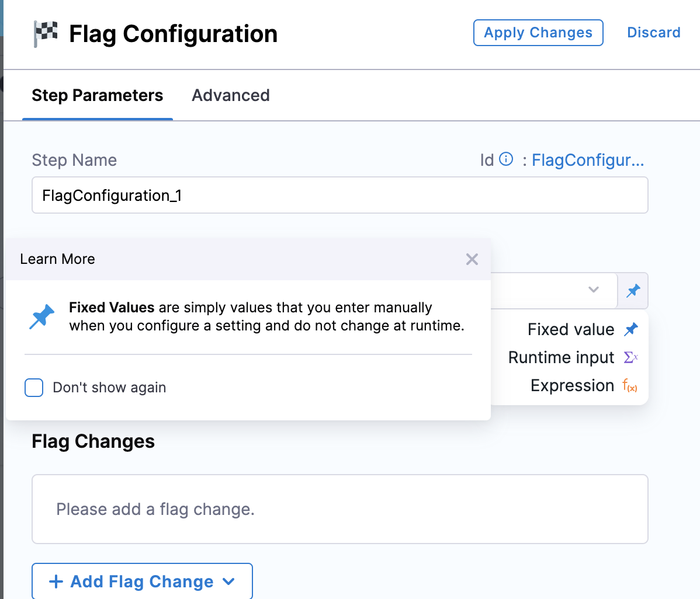This screenshot has width=700, height=599.
Task: Click the sigma icon beside Runtime input
Action: tap(632, 357)
